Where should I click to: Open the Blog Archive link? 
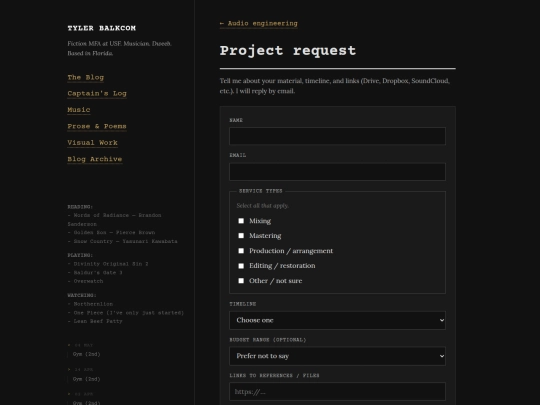tap(95, 159)
